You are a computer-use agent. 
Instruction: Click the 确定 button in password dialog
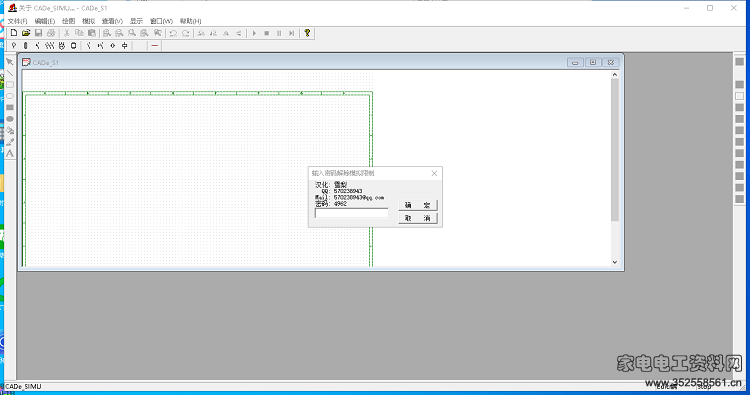tap(418, 205)
